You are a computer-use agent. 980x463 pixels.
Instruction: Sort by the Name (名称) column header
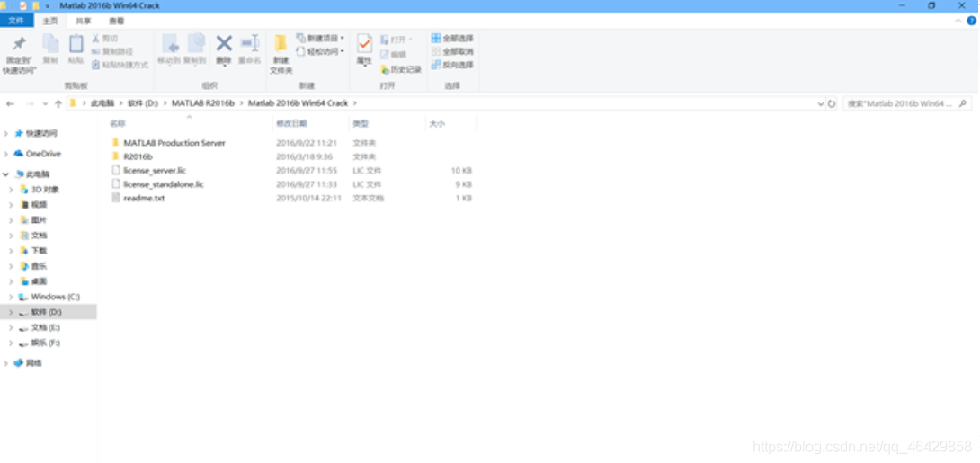[x=118, y=124]
